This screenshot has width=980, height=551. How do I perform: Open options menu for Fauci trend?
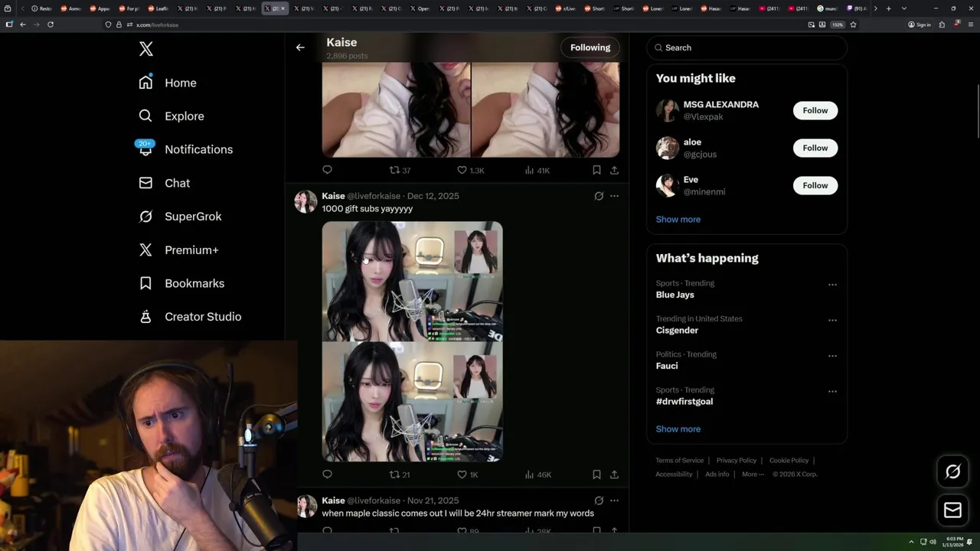(832, 356)
